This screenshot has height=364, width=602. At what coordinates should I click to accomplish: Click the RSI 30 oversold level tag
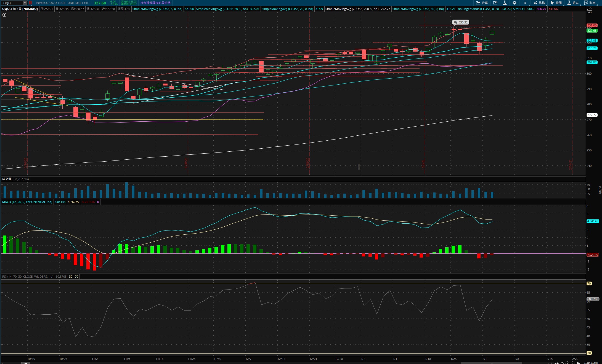click(x=589, y=353)
